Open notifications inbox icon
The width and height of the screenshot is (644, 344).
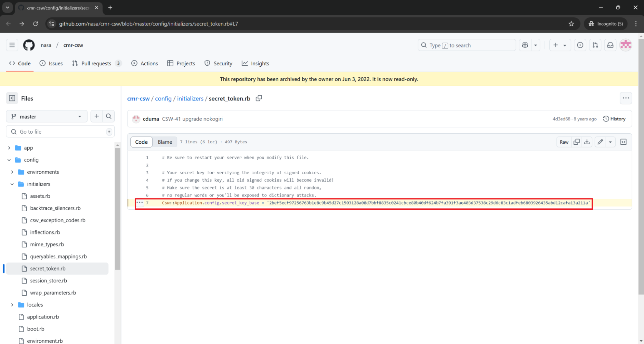point(610,45)
